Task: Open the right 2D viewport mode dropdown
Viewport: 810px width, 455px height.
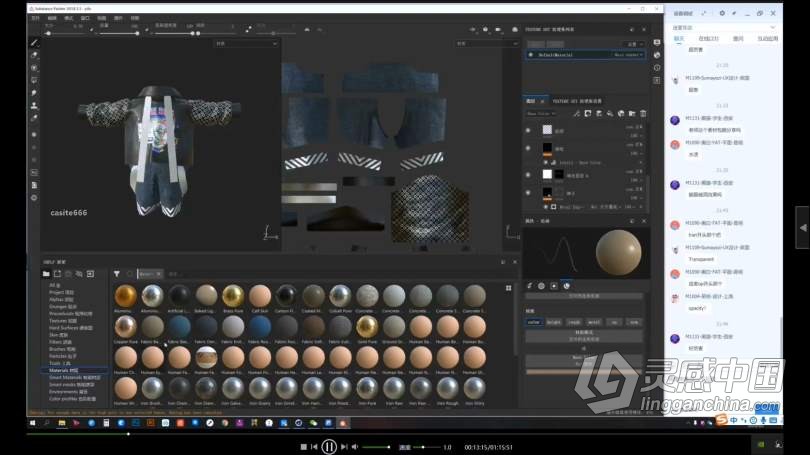Action: [x=487, y=44]
